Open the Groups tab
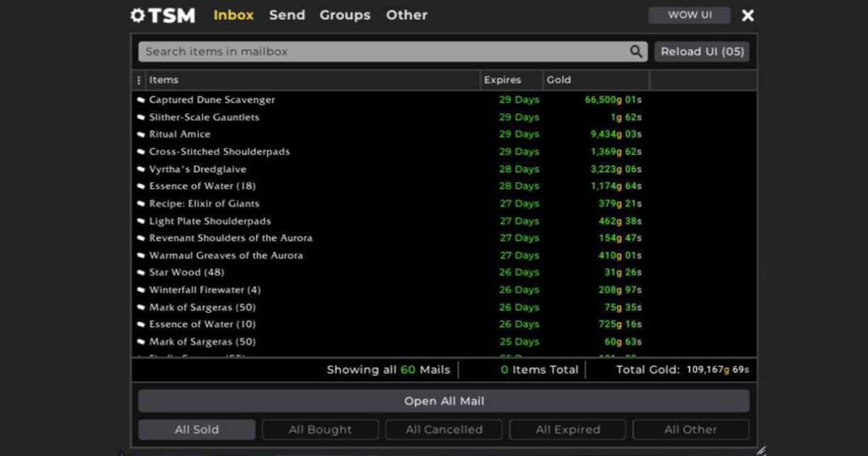 [344, 15]
